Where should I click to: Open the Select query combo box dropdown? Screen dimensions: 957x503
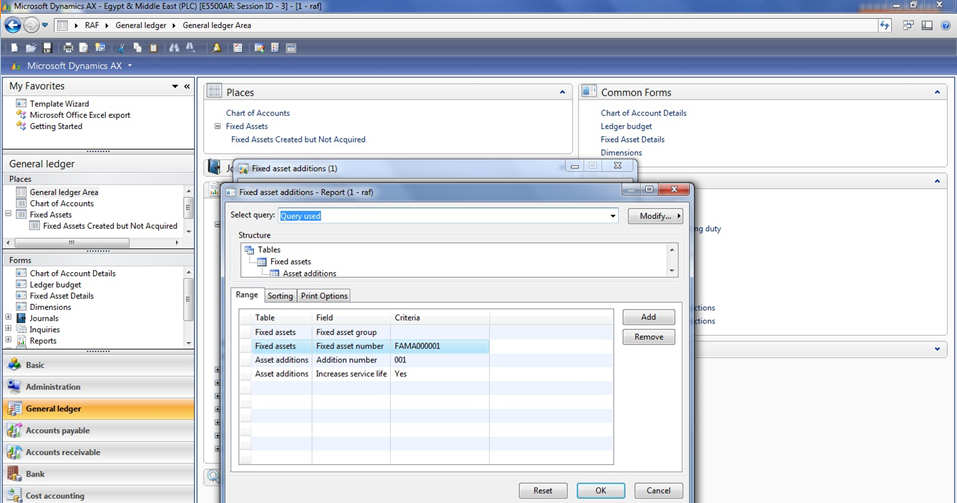click(613, 216)
